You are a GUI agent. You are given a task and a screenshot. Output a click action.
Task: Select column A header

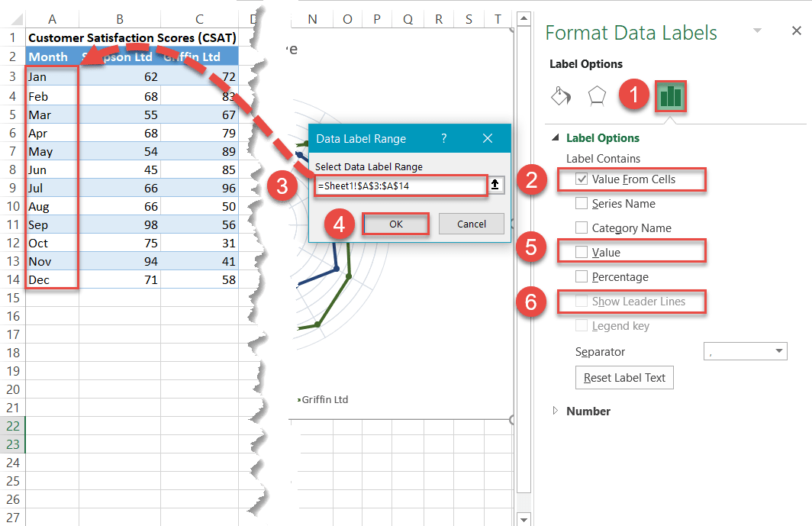coord(52,20)
